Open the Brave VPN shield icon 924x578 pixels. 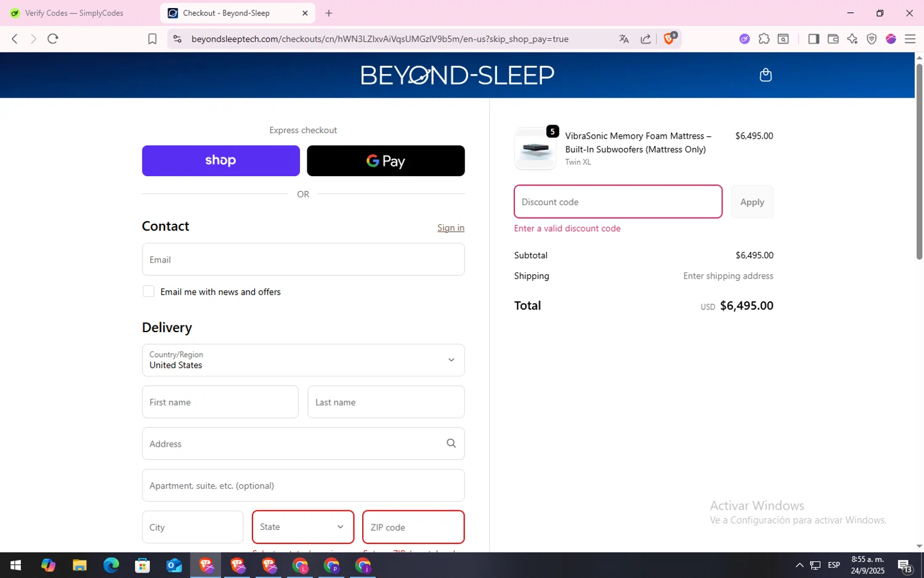click(x=872, y=39)
